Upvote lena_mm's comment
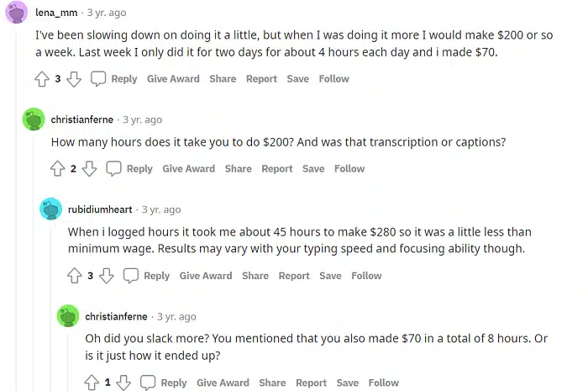 pos(42,79)
